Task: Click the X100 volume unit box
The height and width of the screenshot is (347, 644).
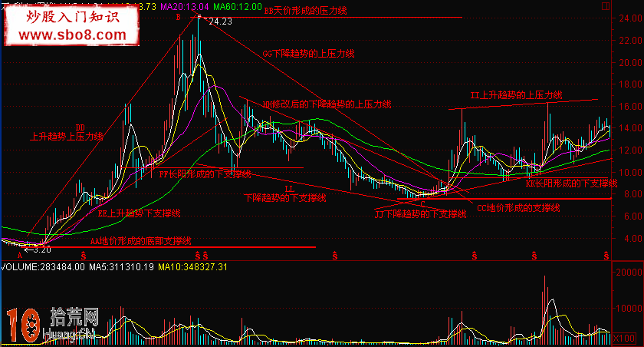Action: pyautogui.click(x=624, y=339)
